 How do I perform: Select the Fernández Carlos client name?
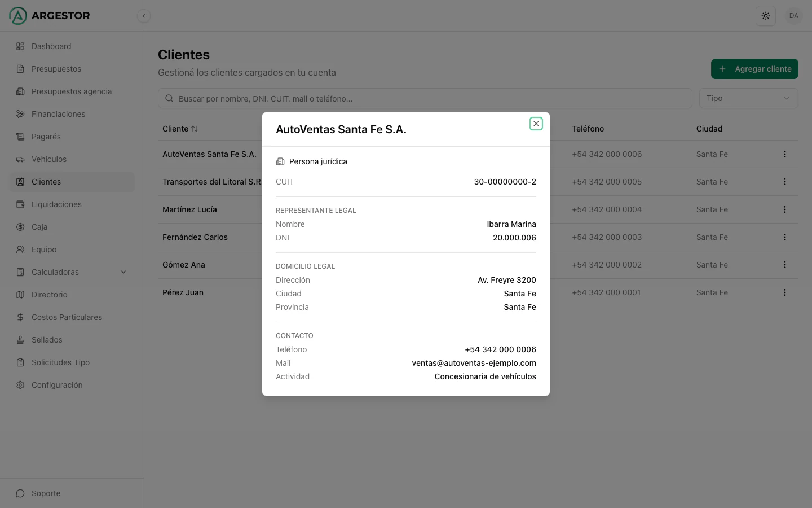coord(195,237)
